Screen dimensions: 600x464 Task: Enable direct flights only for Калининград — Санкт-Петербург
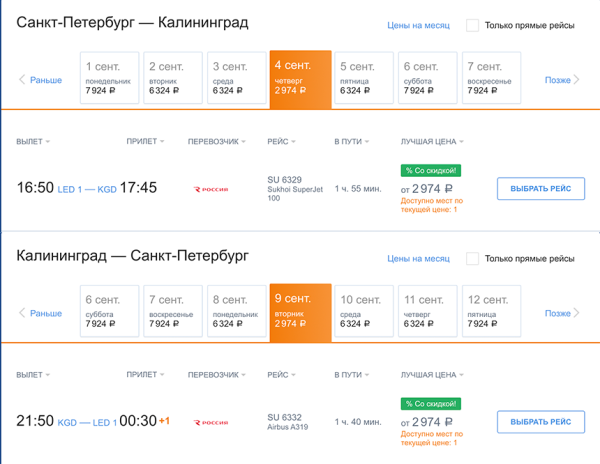pos(472,259)
